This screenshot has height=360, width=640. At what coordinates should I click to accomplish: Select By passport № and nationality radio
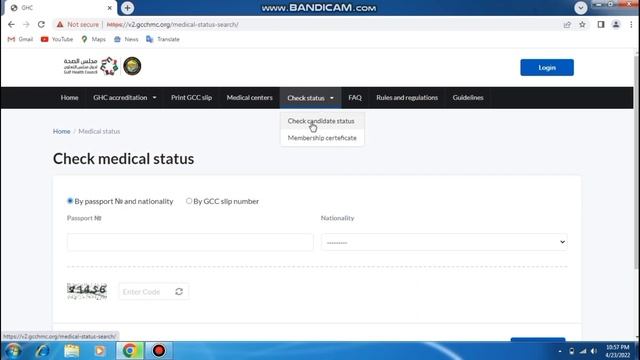pos(70,201)
